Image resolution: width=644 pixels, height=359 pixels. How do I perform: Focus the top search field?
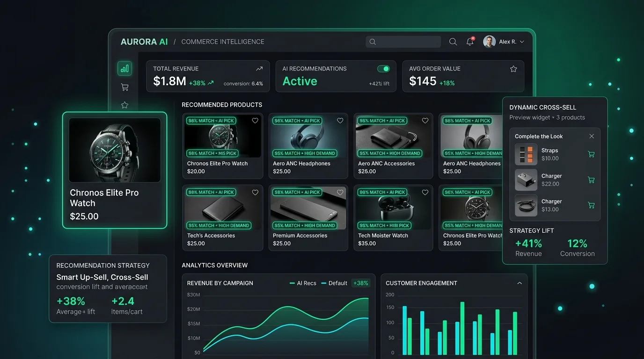coord(403,42)
